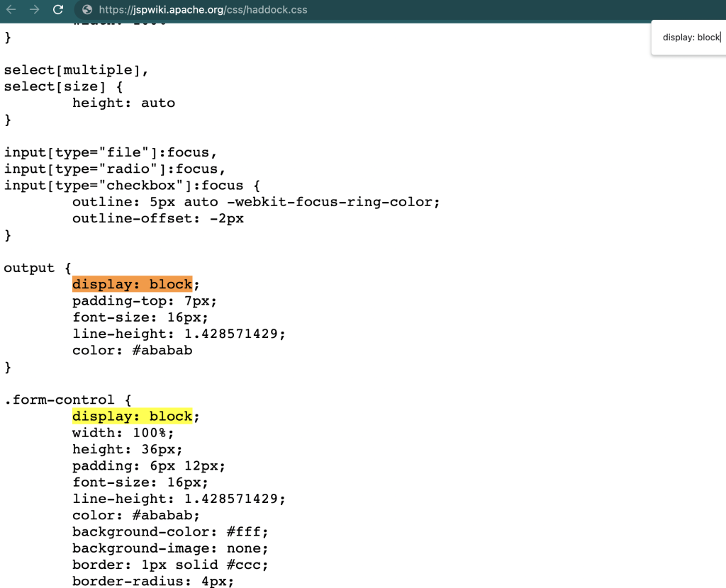
Task: Select the orange-highlighted "display: block" match in output rule
Action: (x=132, y=284)
